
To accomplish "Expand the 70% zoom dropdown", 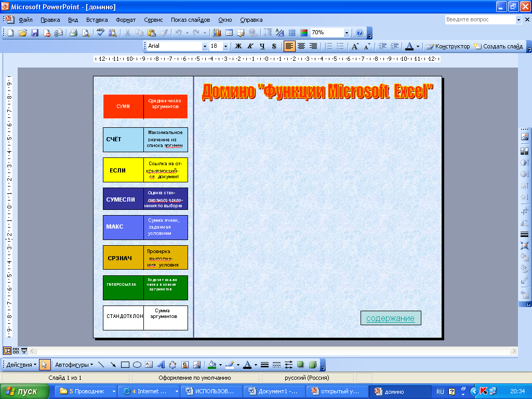I will point(347,33).
